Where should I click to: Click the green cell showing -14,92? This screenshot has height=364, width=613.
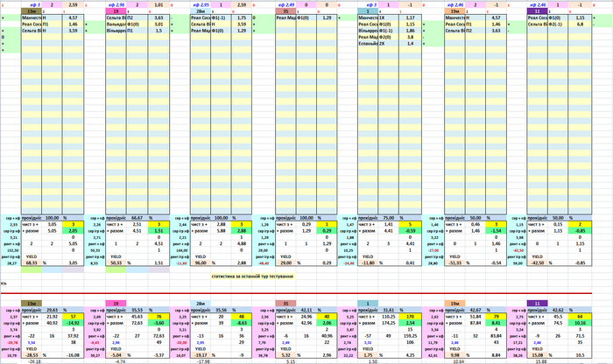[x=73, y=324]
